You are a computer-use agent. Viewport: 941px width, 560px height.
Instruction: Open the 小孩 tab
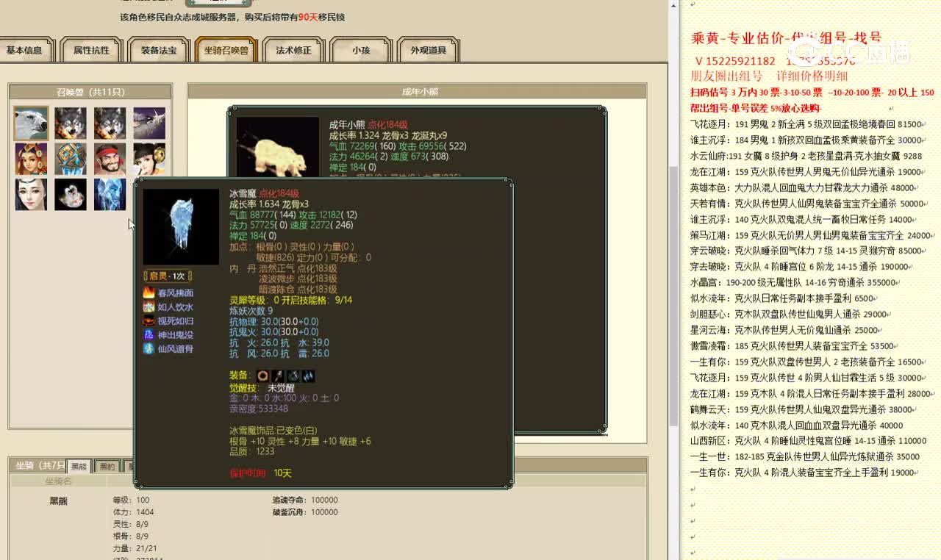click(360, 50)
